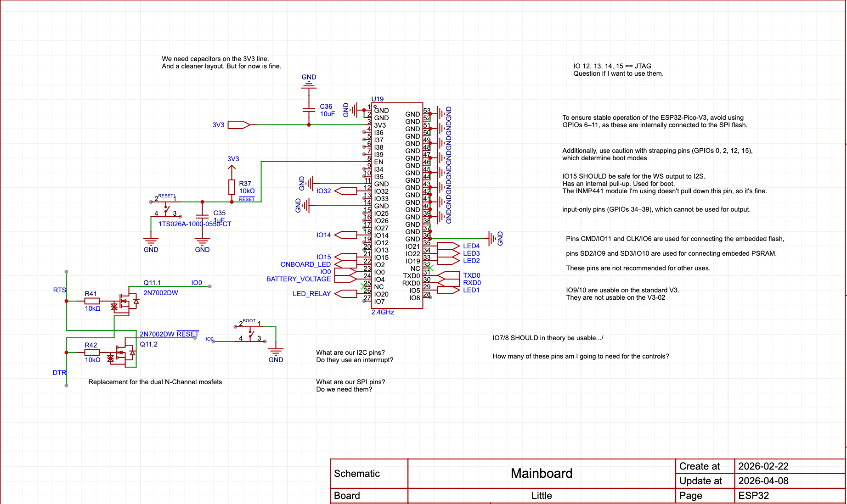The height and width of the screenshot is (504, 847).
Task: Select the 1TS026A-1000-0550-CT part label
Action: point(195,224)
